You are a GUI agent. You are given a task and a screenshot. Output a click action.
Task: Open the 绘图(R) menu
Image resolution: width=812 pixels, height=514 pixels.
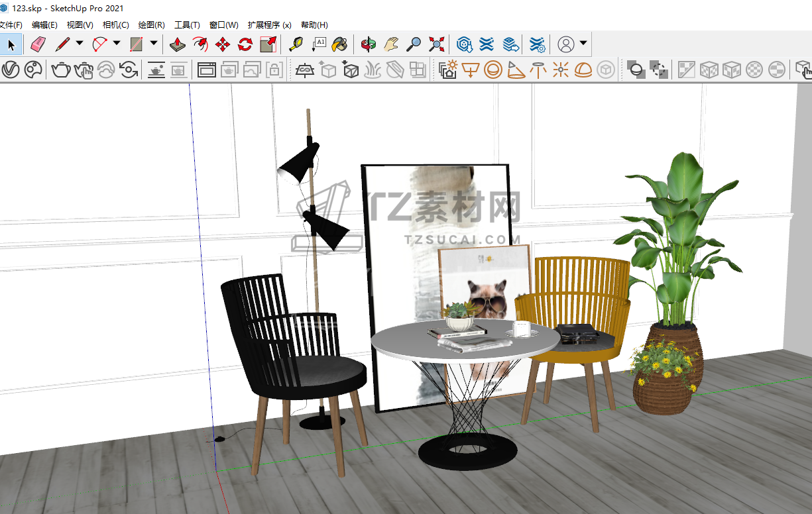click(x=152, y=25)
